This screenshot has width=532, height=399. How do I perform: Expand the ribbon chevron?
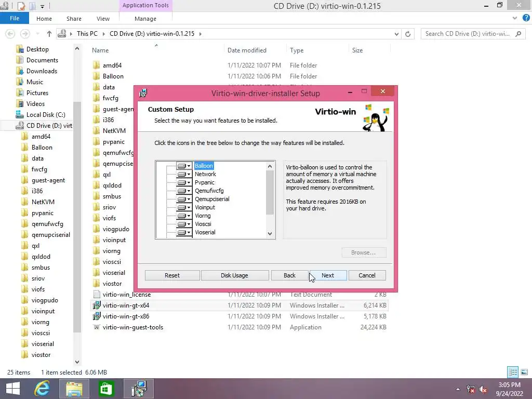pos(515,18)
